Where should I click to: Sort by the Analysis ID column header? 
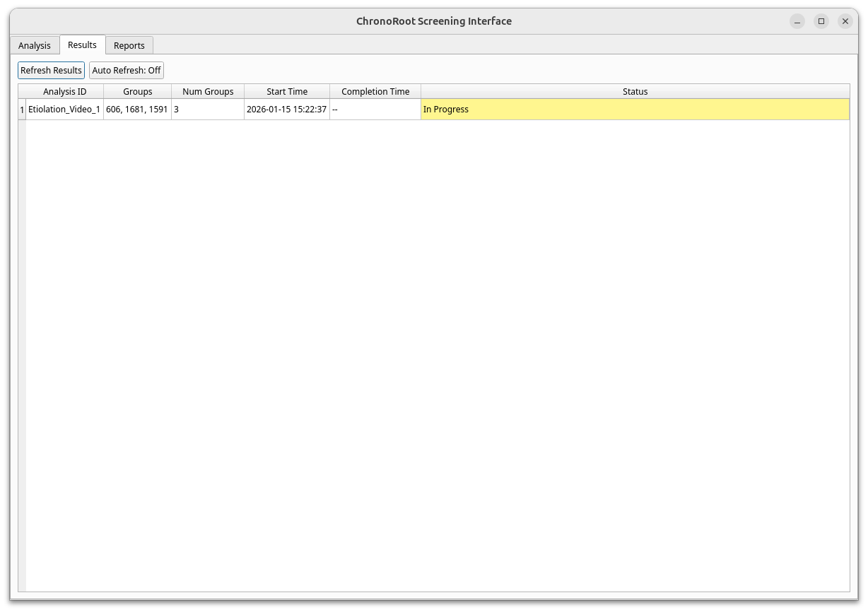(x=64, y=91)
